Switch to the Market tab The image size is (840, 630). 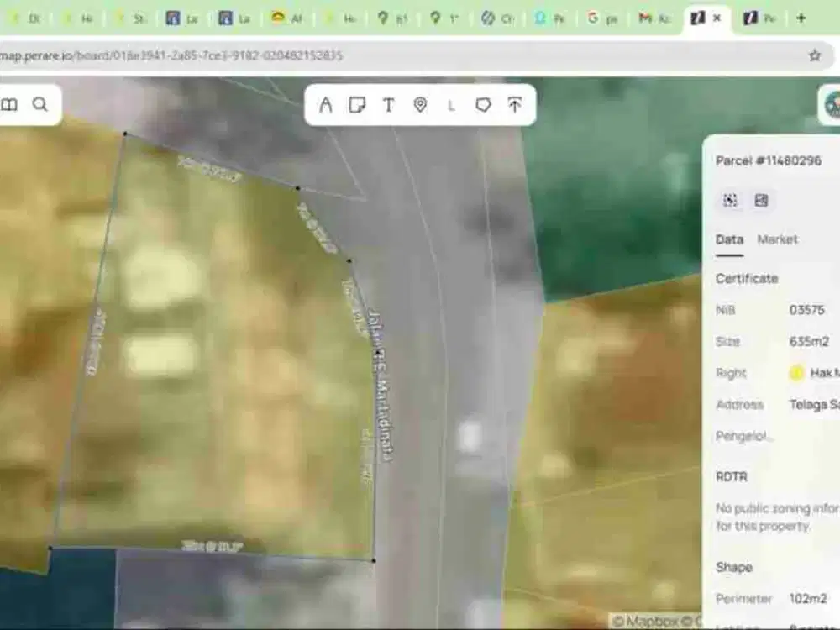777,239
